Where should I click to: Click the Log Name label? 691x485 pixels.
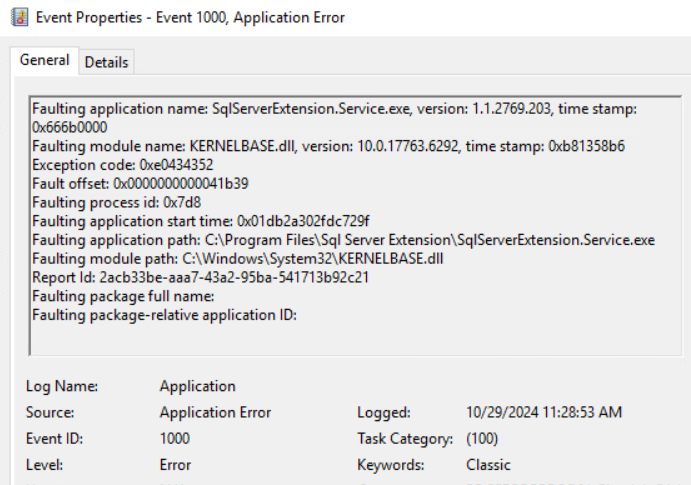pyautogui.click(x=62, y=386)
